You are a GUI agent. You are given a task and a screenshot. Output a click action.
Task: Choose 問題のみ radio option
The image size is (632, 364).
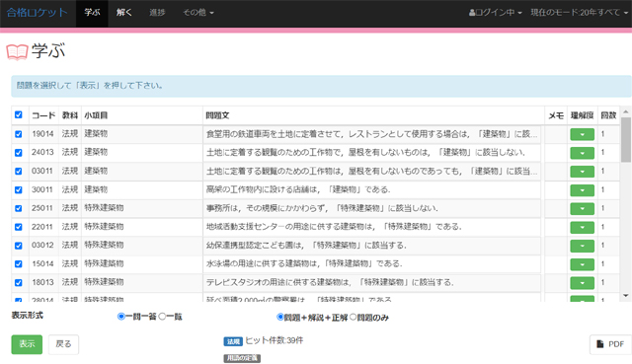[x=354, y=318]
